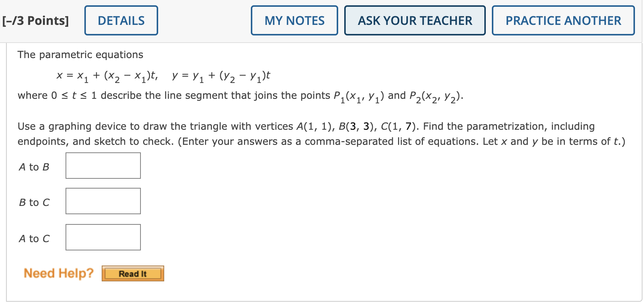
Task: Click the Read It button next to Need Help?
Action: (x=133, y=274)
